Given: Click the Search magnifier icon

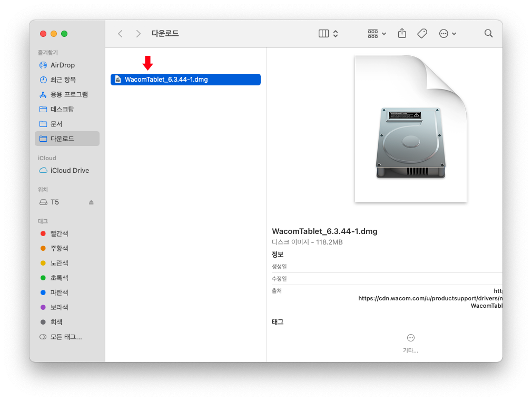Looking at the screenshot, I should tap(488, 33).
